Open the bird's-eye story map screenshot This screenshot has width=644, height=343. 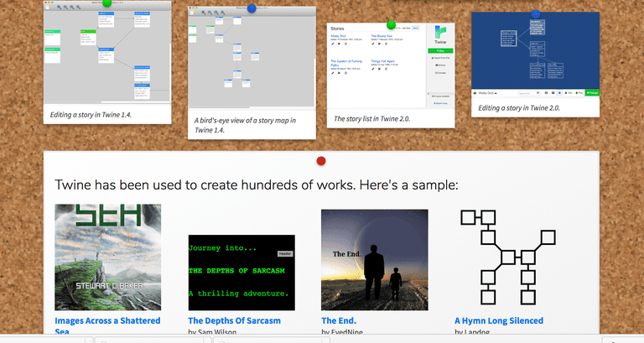point(252,60)
